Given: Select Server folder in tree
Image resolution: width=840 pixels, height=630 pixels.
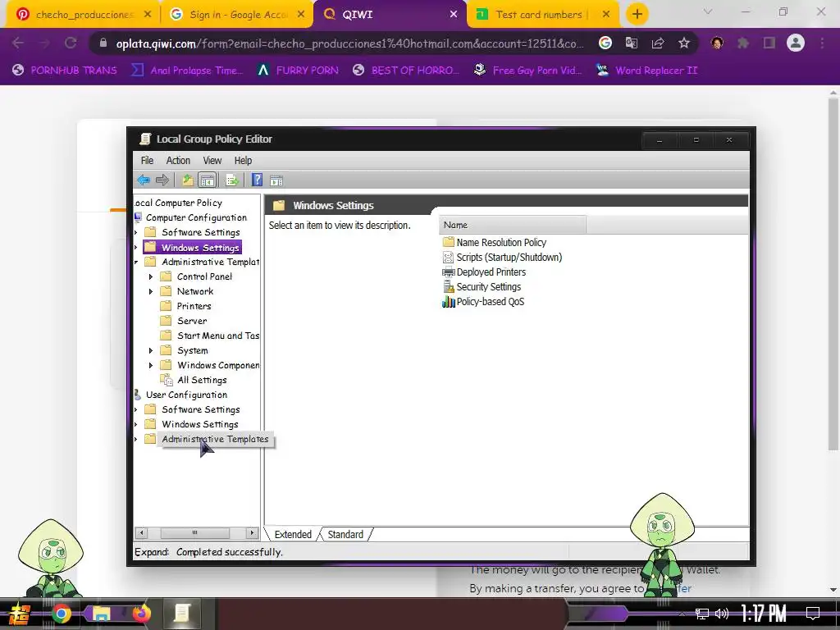Looking at the screenshot, I should point(192,321).
